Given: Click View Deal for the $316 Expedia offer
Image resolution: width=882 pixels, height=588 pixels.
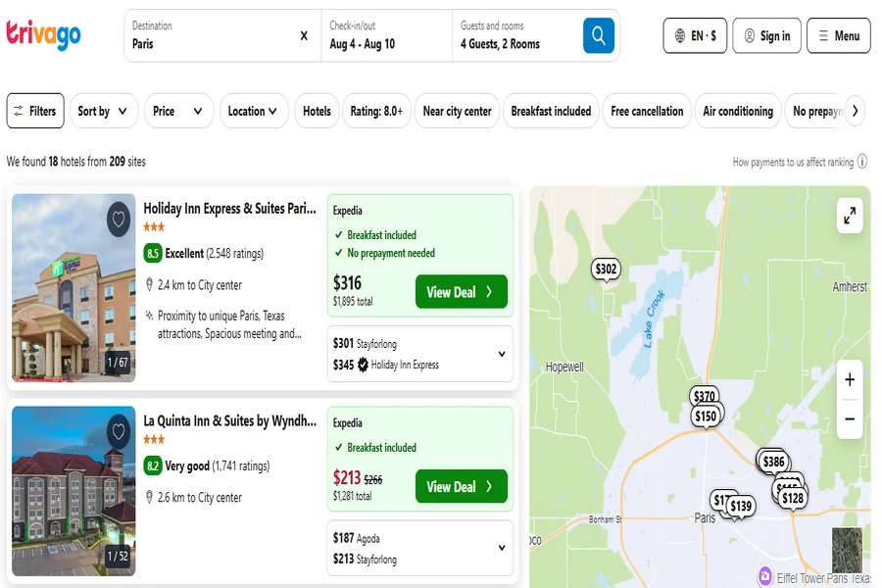Looking at the screenshot, I should (x=462, y=291).
